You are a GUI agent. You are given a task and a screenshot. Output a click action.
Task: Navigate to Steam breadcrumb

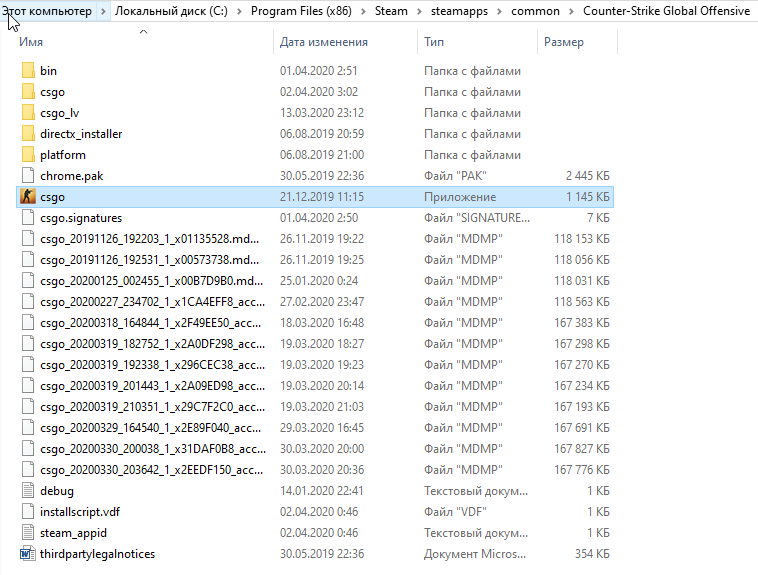391,11
